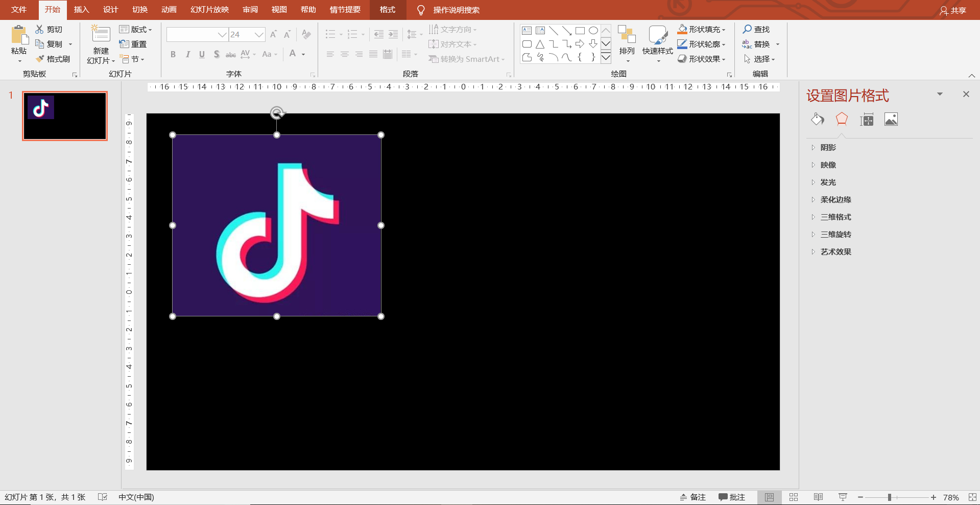Toggle Italic formatting
Image resolution: width=980 pixels, height=505 pixels.
[x=187, y=54]
